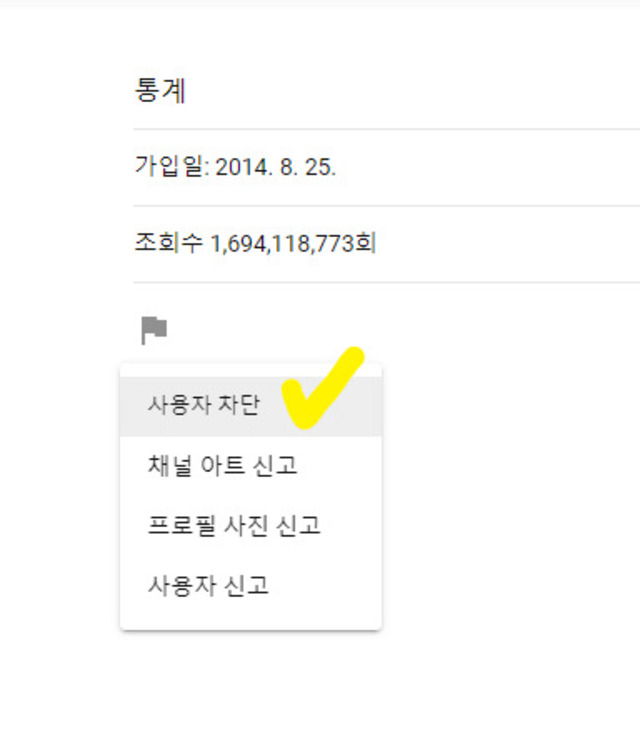Choose 채널 아트 신고 from the menu

pos(251,466)
